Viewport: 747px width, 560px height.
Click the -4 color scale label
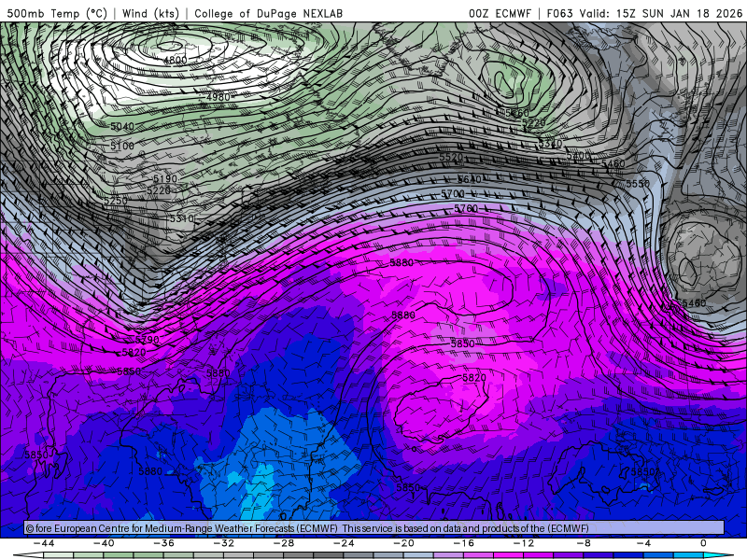[644, 543]
